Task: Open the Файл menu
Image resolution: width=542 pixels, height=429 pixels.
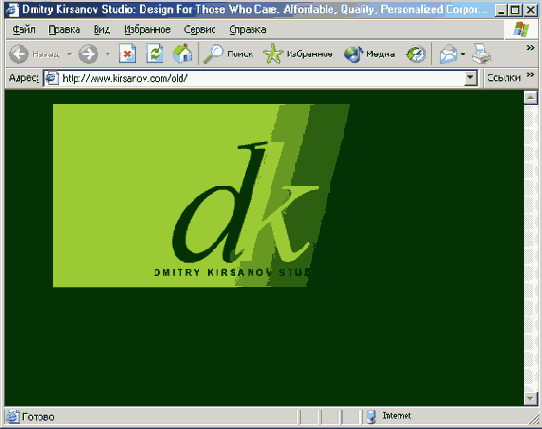Action: click(x=24, y=30)
